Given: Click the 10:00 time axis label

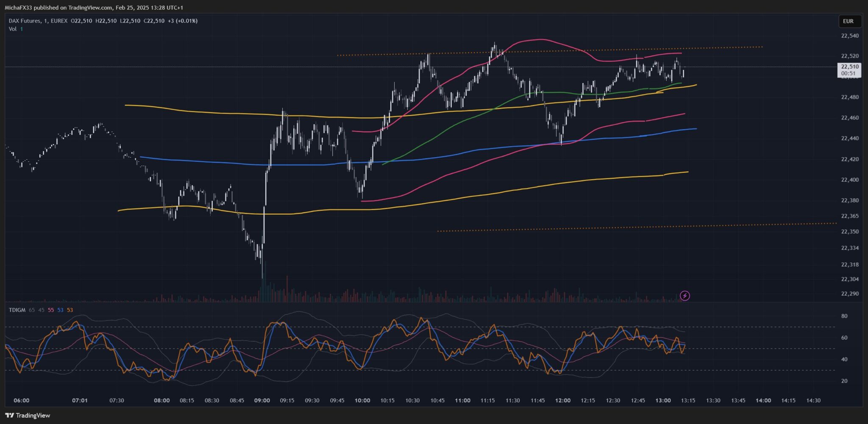Looking at the screenshot, I should coord(362,401).
